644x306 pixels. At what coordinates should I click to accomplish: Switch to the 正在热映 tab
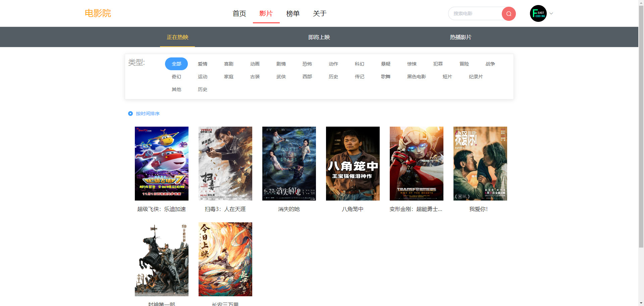click(x=177, y=37)
